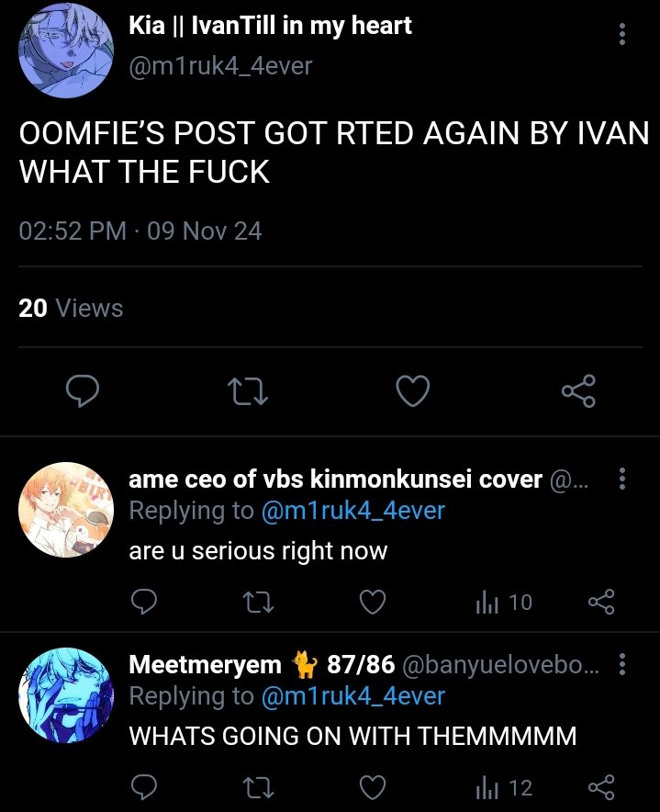The image size is (660, 812).
Task: Like the main tweet by Kia
Action: (412, 391)
